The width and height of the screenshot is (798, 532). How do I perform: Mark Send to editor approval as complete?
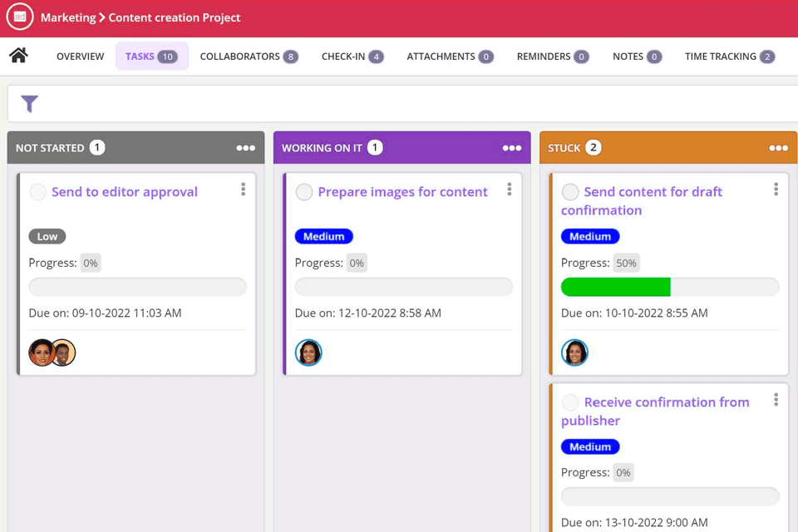(38, 192)
